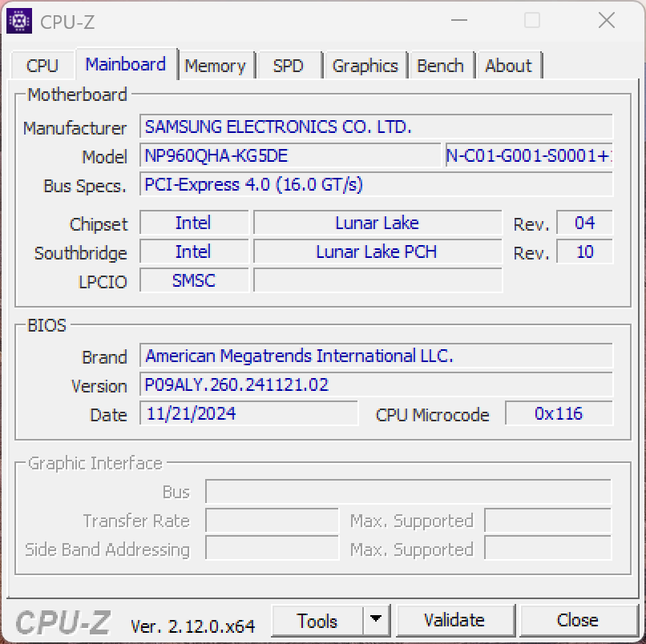Click the CPU Microcode value 0x116
The height and width of the screenshot is (644, 646).
coord(559,413)
